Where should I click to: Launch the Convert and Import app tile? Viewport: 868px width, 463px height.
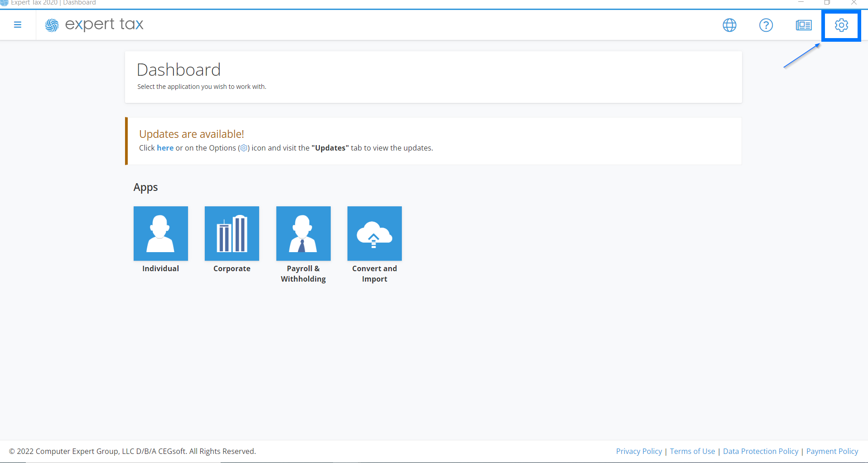pos(375,234)
